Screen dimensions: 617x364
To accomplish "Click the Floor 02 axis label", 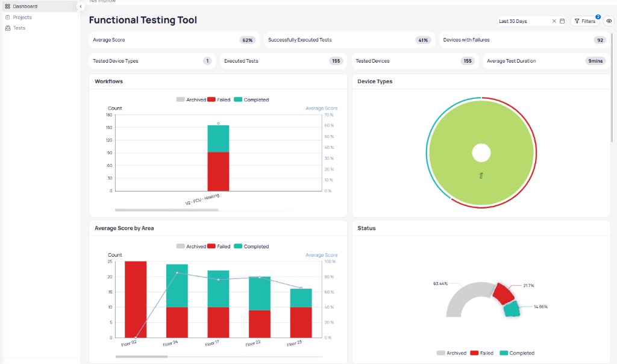I will (x=129, y=343).
